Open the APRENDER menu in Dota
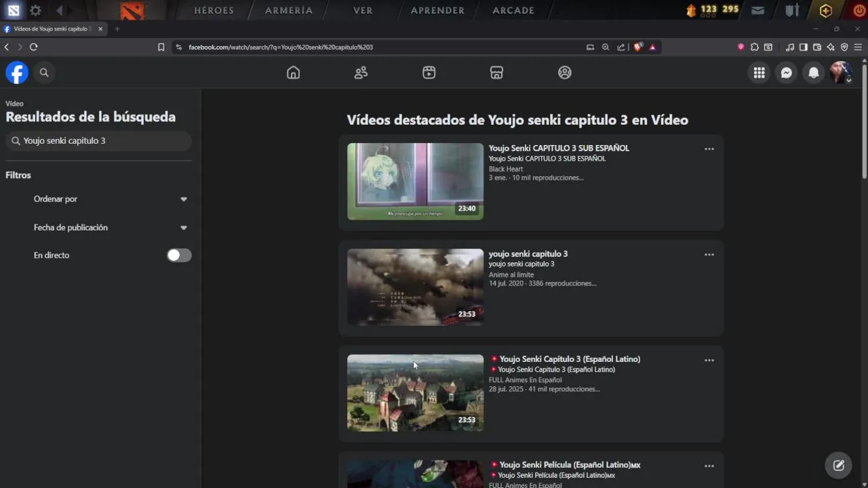Image resolution: width=868 pixels, height=488 pixels. point(437,10)
